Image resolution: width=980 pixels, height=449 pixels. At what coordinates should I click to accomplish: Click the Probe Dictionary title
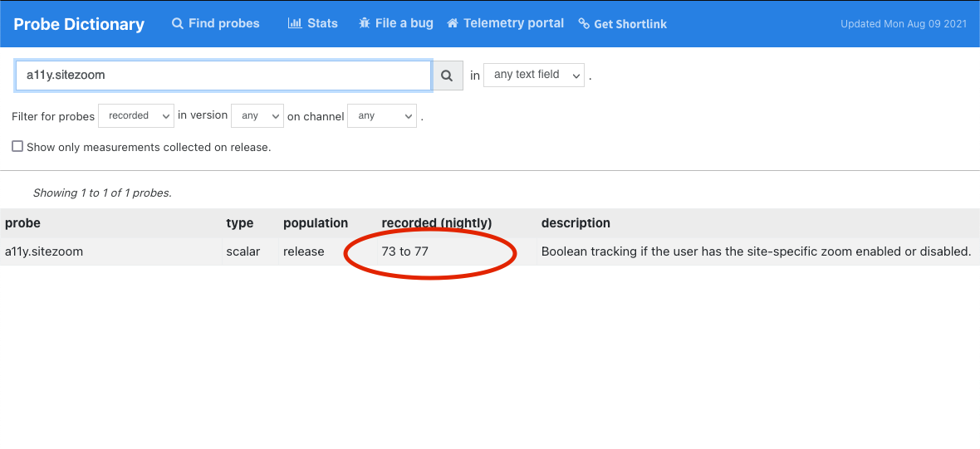pos(79,24)
